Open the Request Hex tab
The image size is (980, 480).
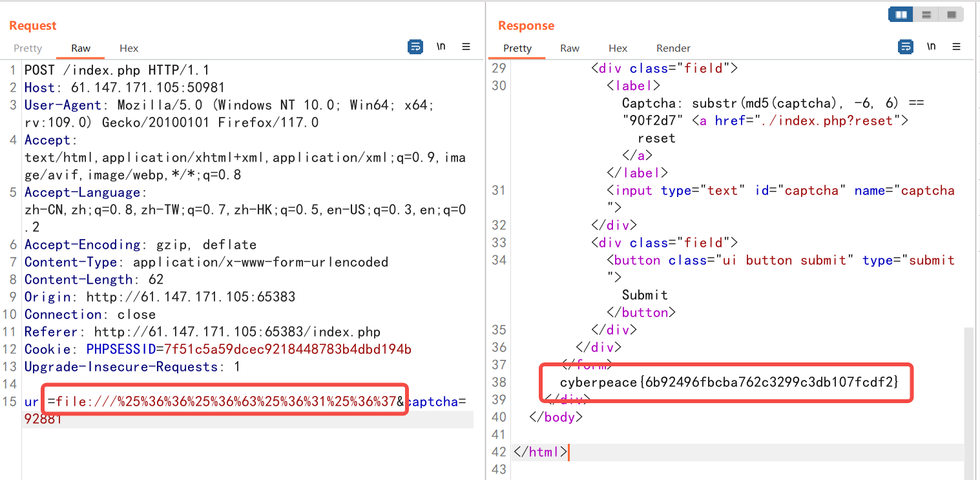pyautogui.click(x=129, y=48)
